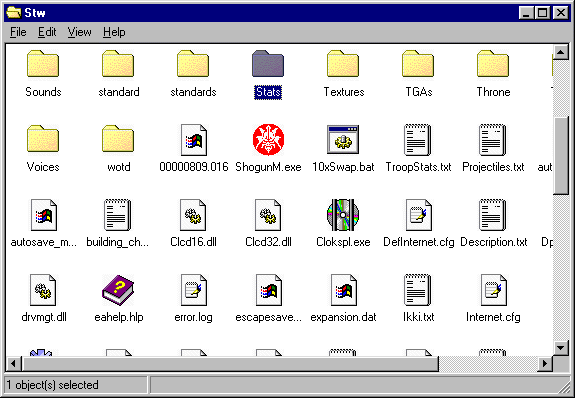This screenshot has width=575, height=398.
Task: Click the Stw folder icon in title bar
Action: coord(14,13)
